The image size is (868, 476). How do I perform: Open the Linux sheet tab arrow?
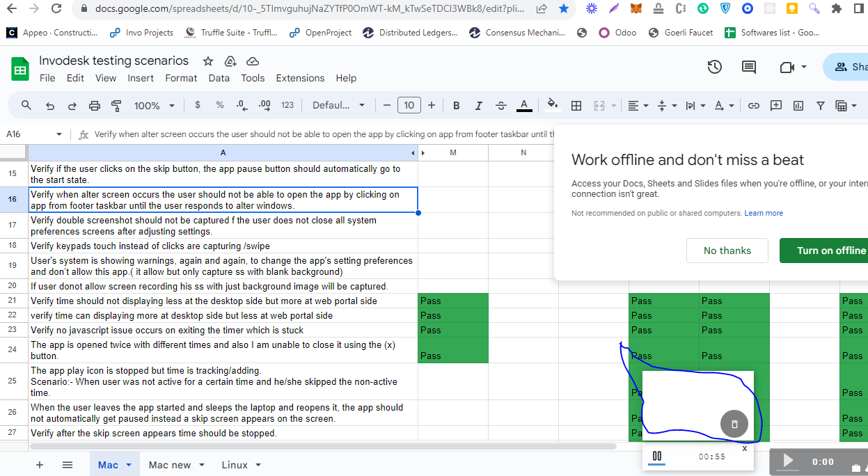click(258, 465)
